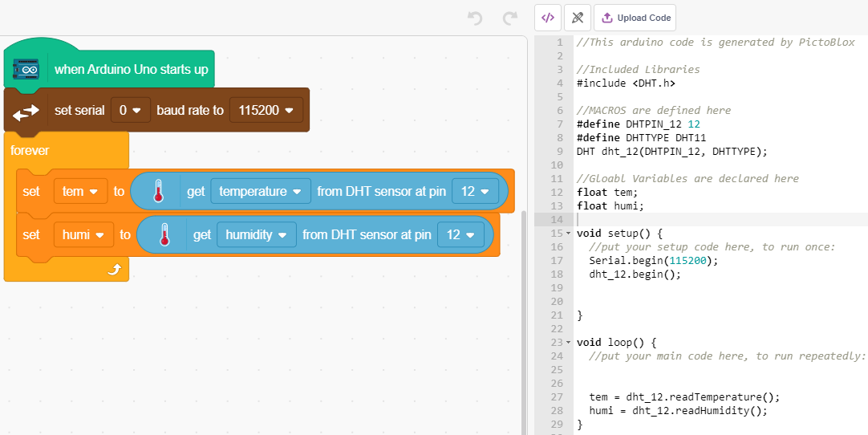Click '//put your setup code here' comment
This screenshot has width=868, height=435.
tap(712, 246)
